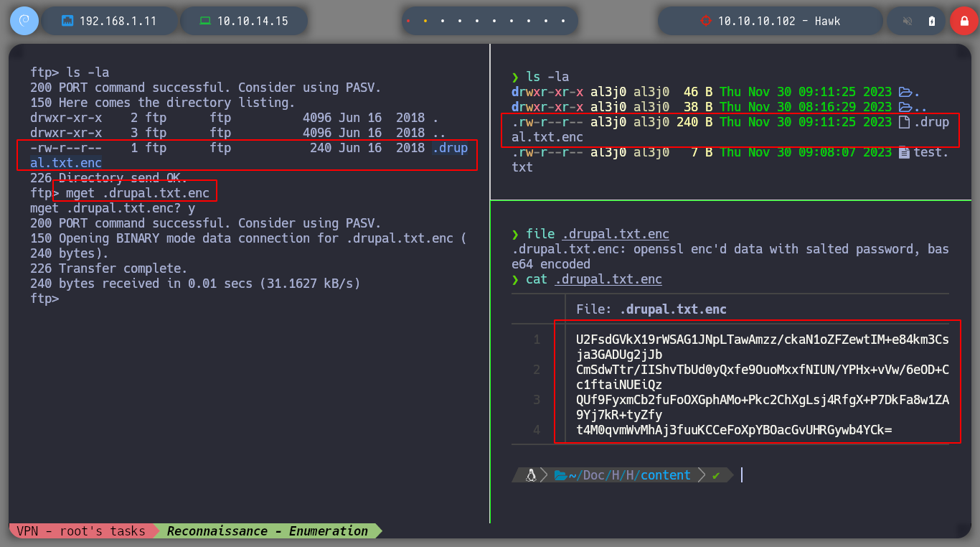
Task: Open the Debian swirl launcher icon
Action: tap(24, 21)
